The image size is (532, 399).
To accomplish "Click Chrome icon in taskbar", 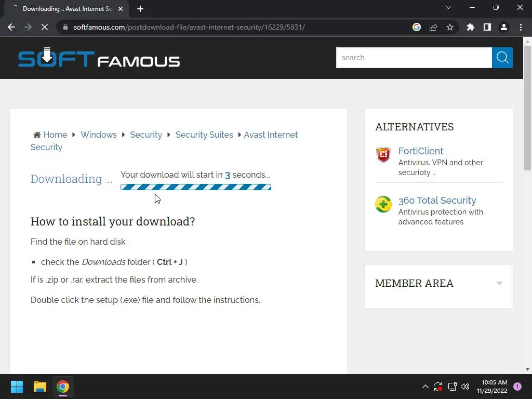I will [63, 387].
